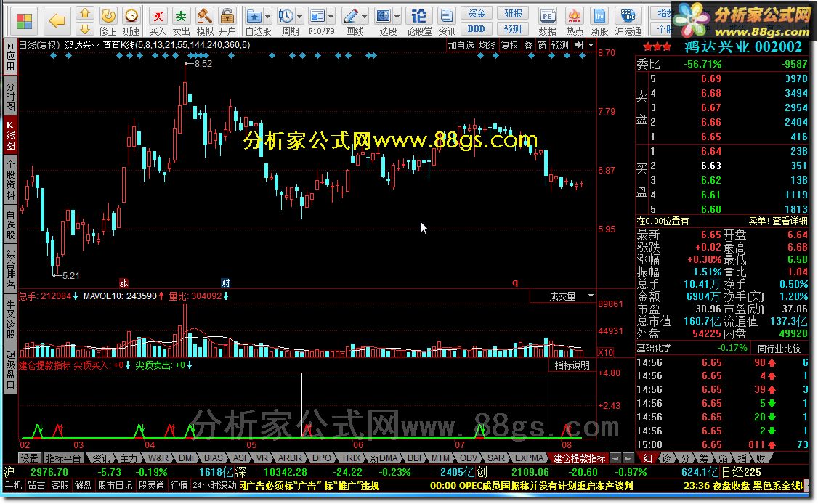
Task: Switch to the 财 tab in right panel
Action: pos(761,458)
